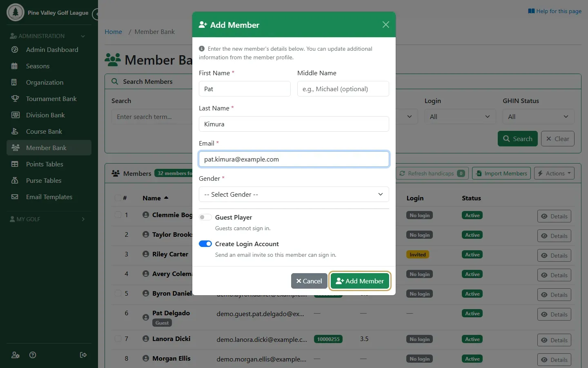The height and width of the screenshot is (368, 588).
Task: Go to Tournament Bank in the sidebar
Action: point(49,99)
